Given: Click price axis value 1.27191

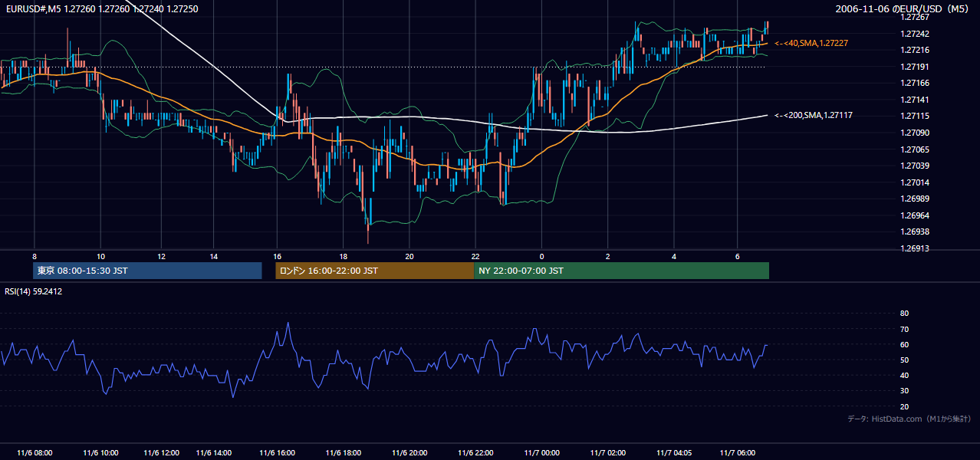Looking at the screenshot, I should click(916, 67).
